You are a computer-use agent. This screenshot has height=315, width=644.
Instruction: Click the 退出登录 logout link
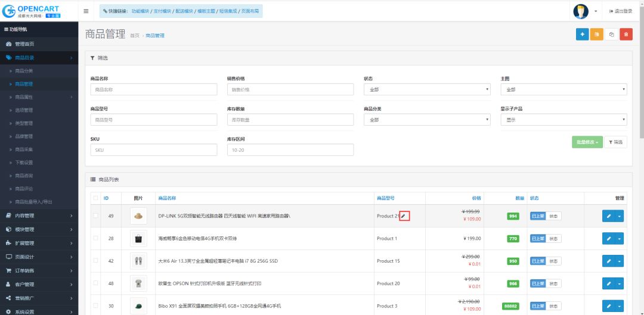click(622, 11)
